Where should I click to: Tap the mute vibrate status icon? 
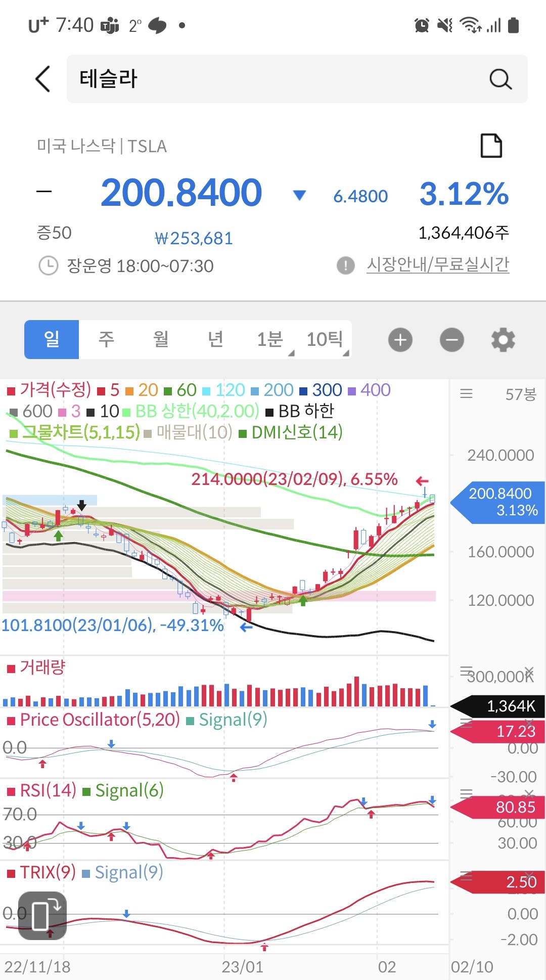[x=445, y=25]
